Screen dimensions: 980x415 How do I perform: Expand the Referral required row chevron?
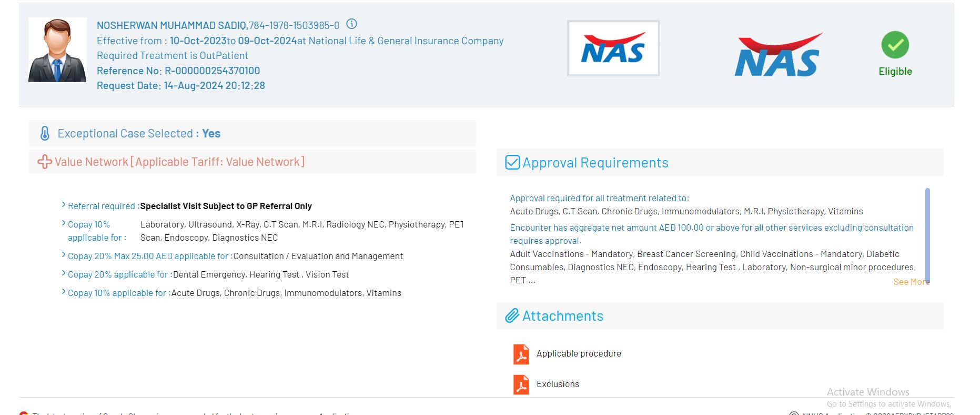coord(64,205)
